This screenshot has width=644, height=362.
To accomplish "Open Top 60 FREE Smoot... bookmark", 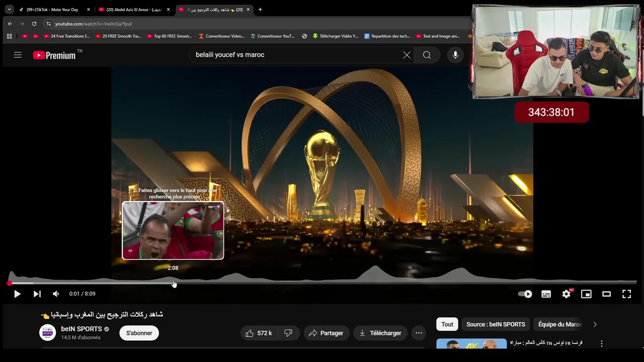I will click(170, 36).
